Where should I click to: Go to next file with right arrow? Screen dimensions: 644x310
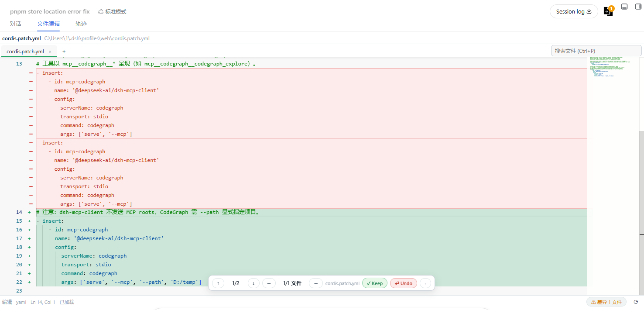[315, 283]
